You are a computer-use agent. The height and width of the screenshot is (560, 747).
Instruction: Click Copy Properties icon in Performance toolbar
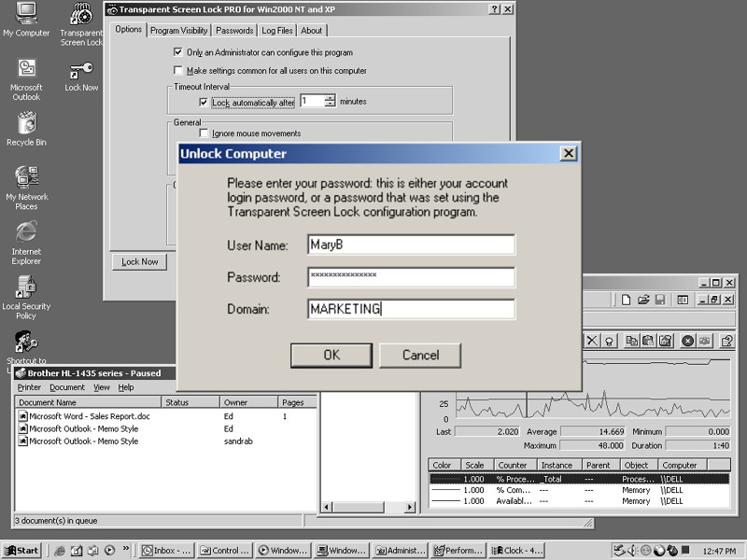click(x=632, y=341)
